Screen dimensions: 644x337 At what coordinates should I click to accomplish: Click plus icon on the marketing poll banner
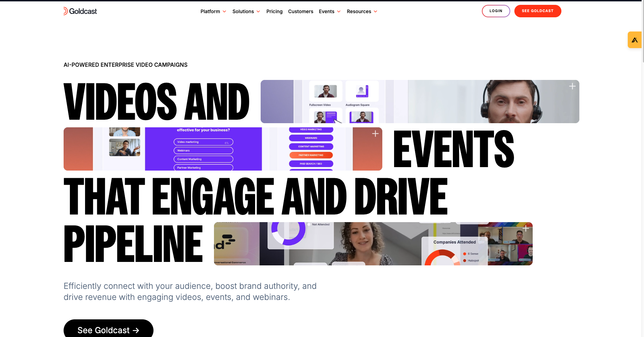[x=375, y=134]
